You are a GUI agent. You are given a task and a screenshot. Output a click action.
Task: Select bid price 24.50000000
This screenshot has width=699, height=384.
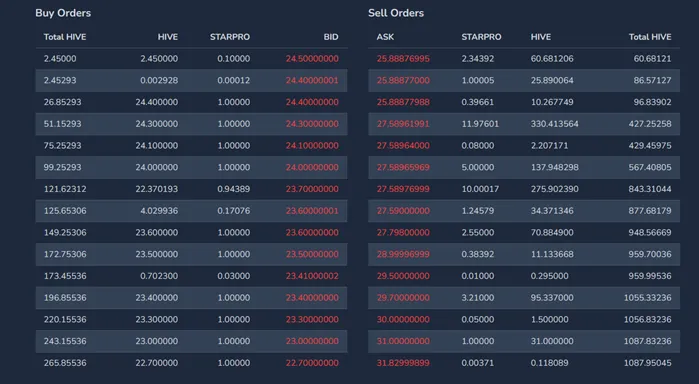[312, 59]
